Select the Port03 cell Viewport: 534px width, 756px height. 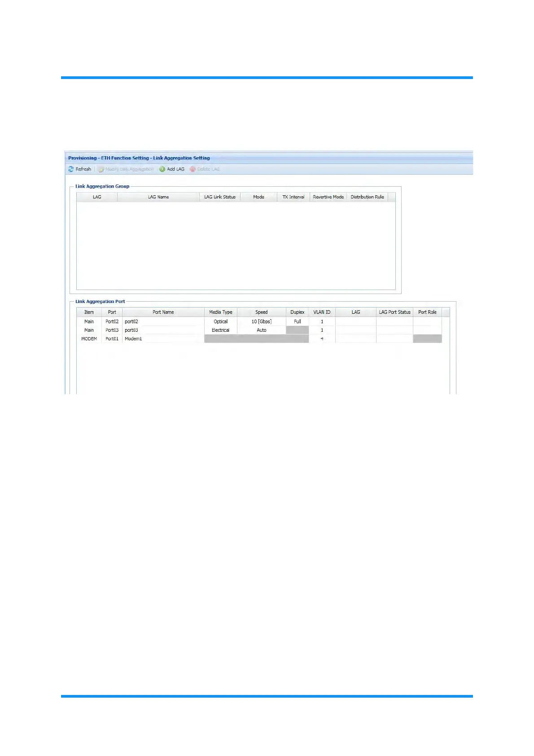(112, 330)
